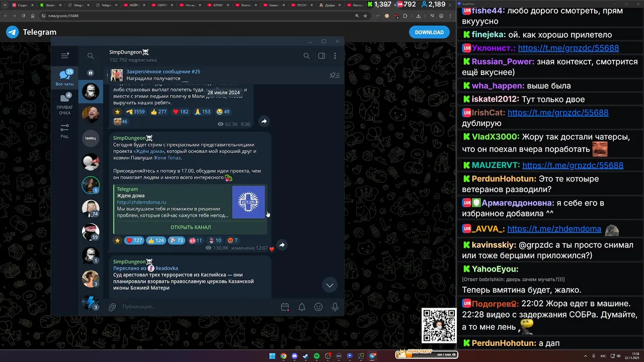The height and width of the screenshot is (362, 644).
Task: Open the pinned messages list icon
Action: 334,75
